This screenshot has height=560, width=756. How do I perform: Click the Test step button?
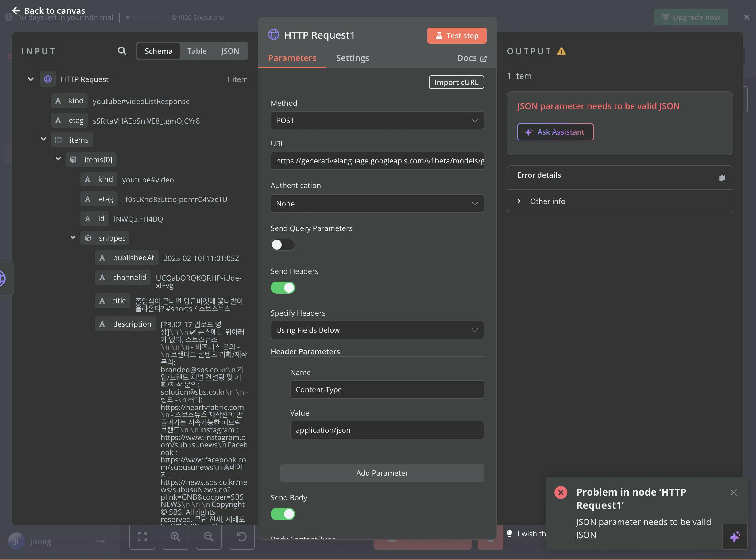457,36
